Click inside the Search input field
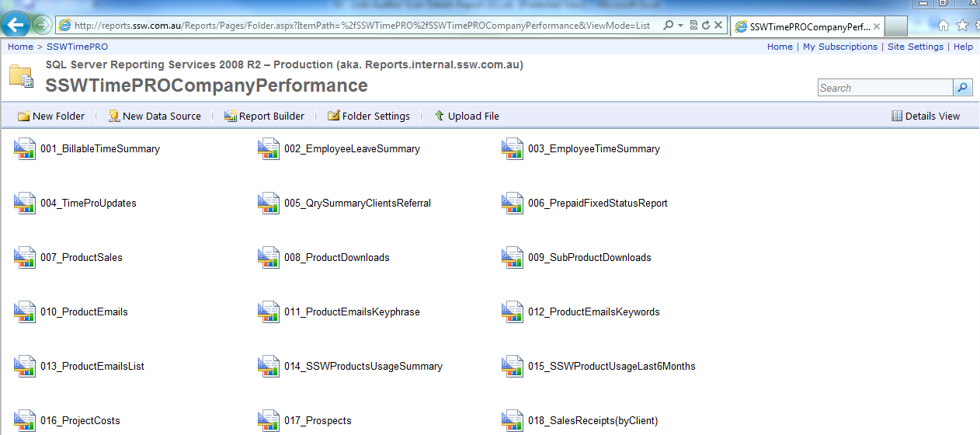 pos(885,88)
